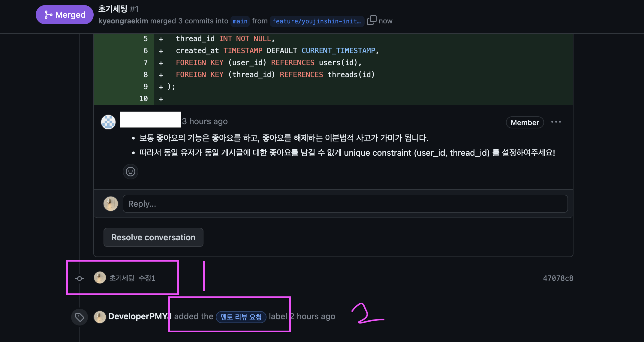Open the 초기세팅 수정1 commit message

tap(132, 278)
